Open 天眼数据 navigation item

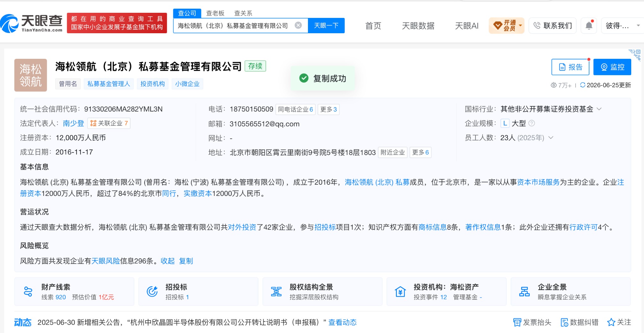click(x=418, y=26)
